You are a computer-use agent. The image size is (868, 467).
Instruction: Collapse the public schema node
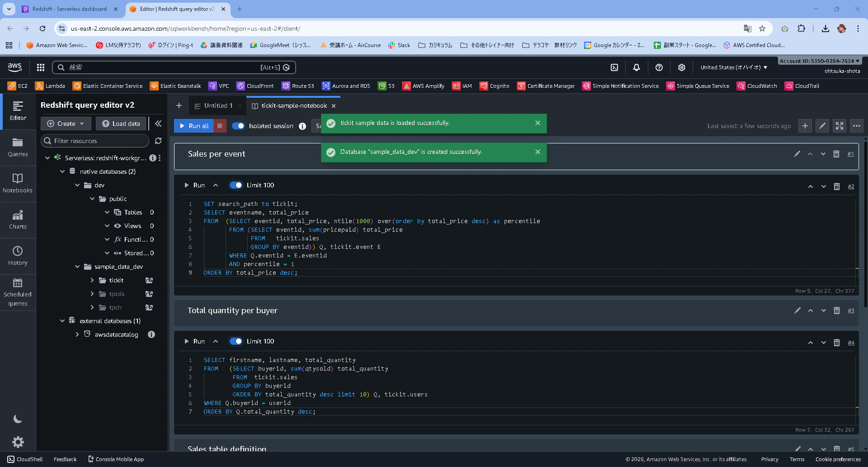click(92, 199)
